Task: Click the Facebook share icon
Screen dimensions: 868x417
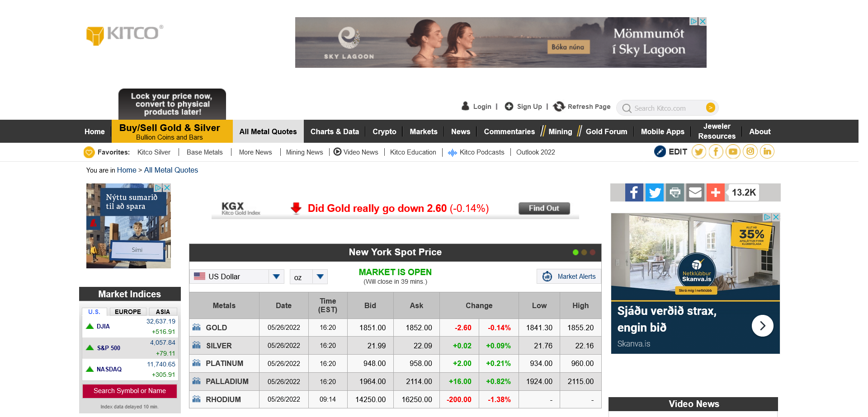Action: click(x=634, y=192)
